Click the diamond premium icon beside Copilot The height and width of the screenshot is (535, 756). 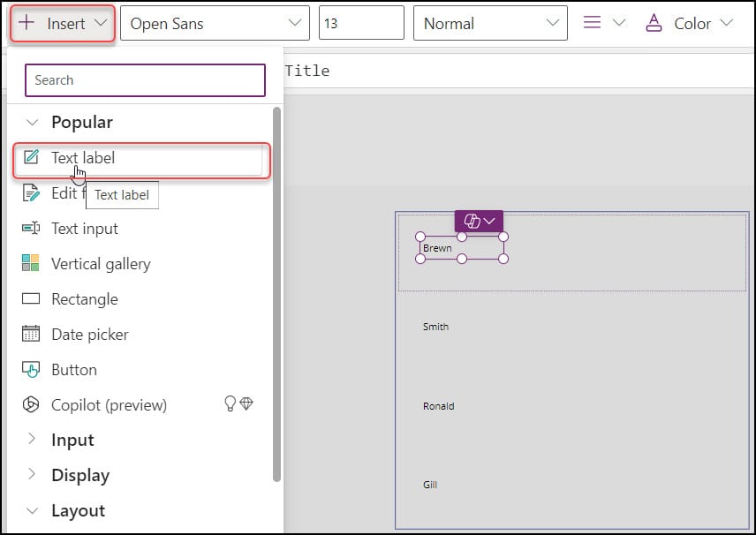point(246,403)
